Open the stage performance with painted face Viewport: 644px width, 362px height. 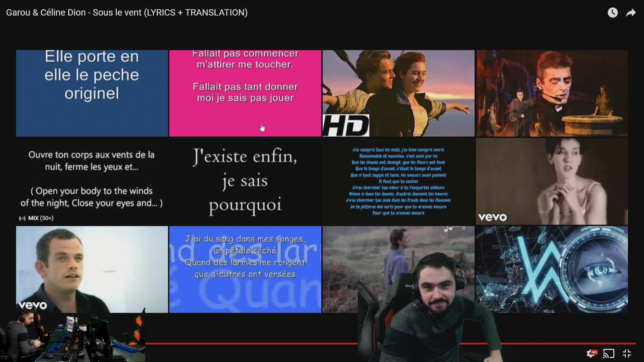click(552, 93)
